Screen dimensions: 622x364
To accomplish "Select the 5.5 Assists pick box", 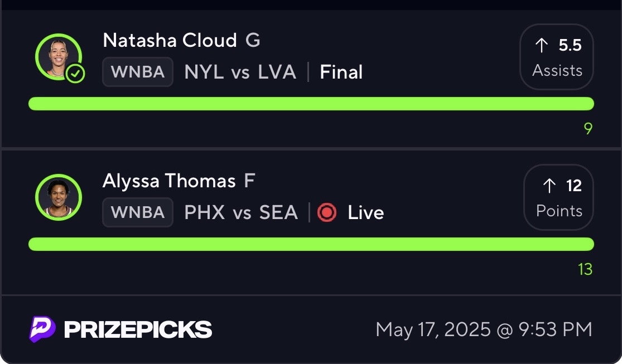I will 557,57.
